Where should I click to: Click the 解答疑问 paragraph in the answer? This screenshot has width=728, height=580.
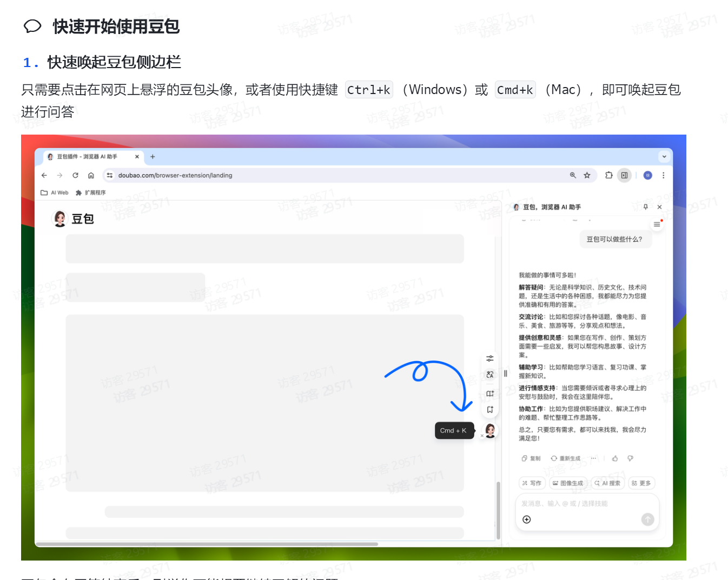tap(583, 296)
